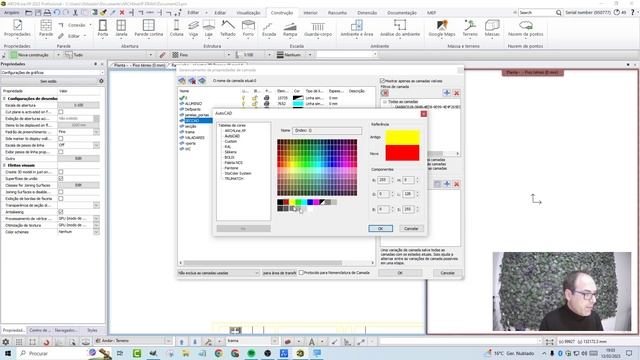Open the Google Maps tool

tap(442, 28)
